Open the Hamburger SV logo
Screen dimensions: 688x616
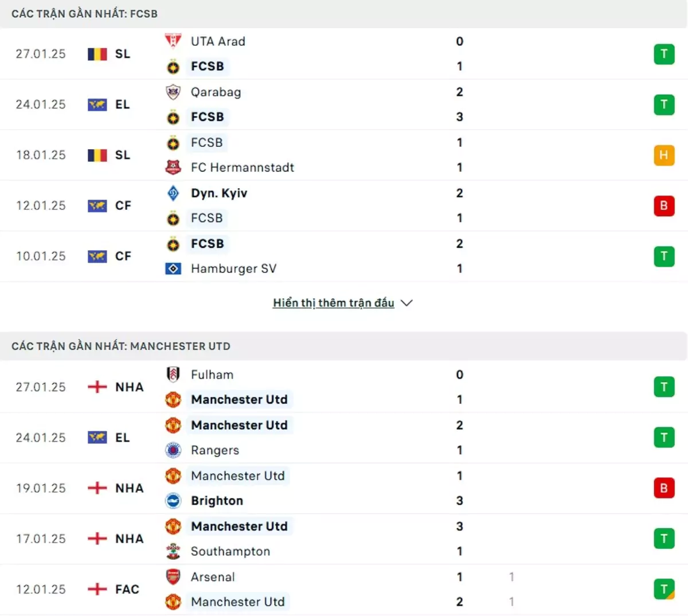tap(173, 268)
